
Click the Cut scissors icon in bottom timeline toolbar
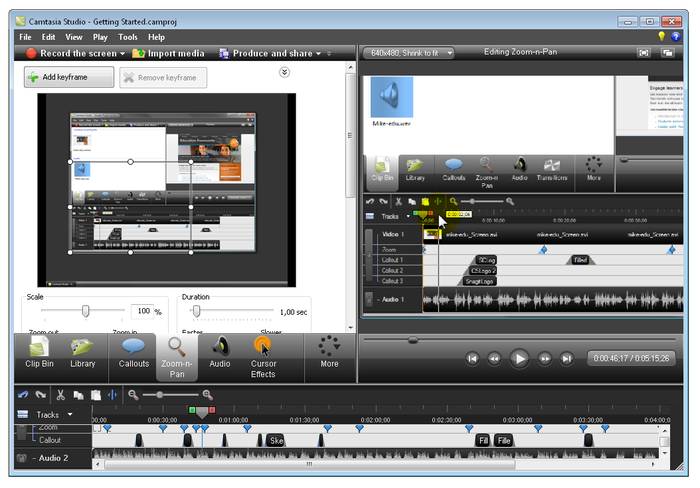(x=61, y=395)
